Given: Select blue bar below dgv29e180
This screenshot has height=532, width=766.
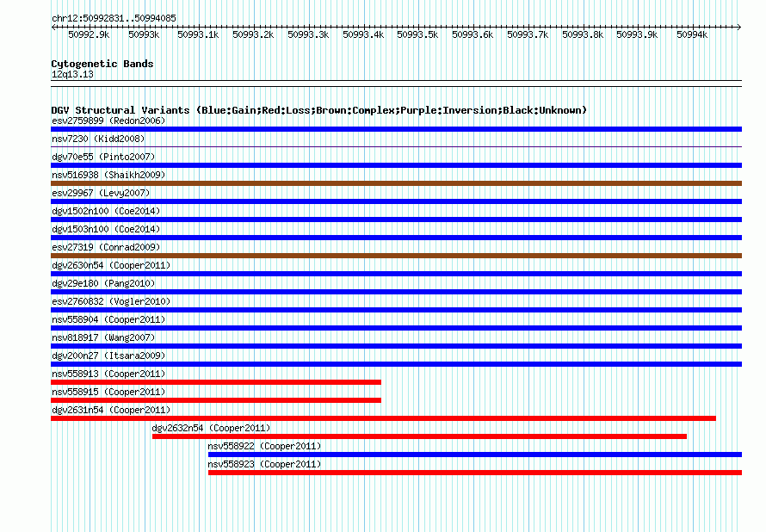Looking at the screenshot, I should tap(396, 292).
